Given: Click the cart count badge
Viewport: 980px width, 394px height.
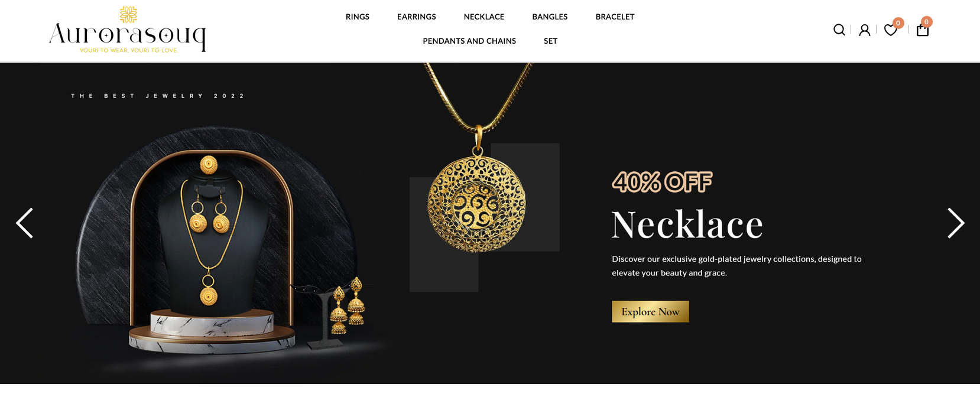Looking at the screenshot, I should pos(927,22).
